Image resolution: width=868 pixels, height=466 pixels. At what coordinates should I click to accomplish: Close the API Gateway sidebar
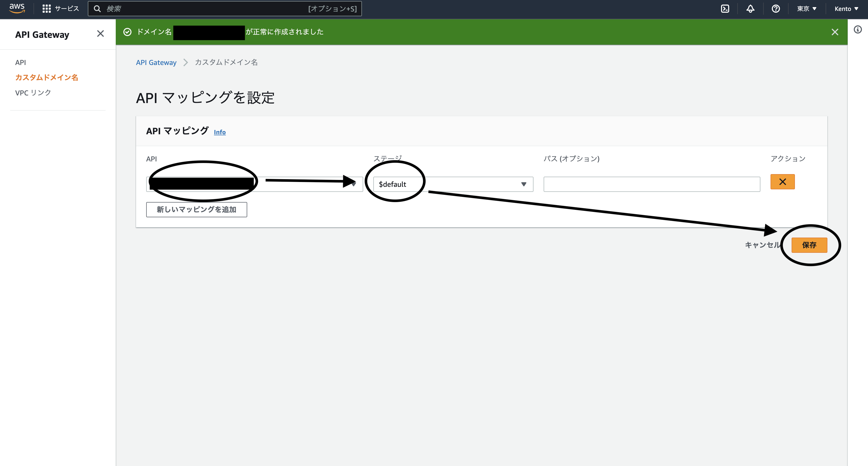[100, 34]
